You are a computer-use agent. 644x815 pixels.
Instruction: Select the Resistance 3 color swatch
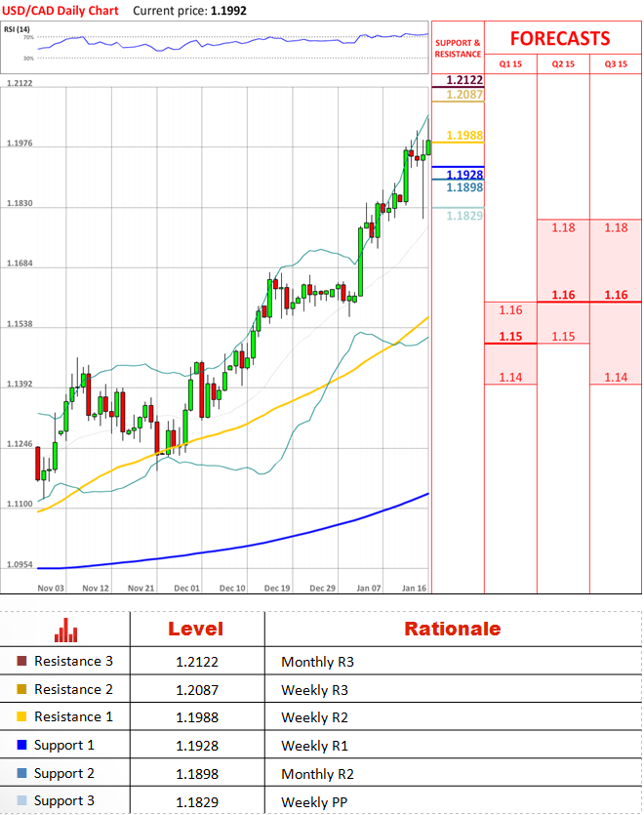(x=21, y=661)
